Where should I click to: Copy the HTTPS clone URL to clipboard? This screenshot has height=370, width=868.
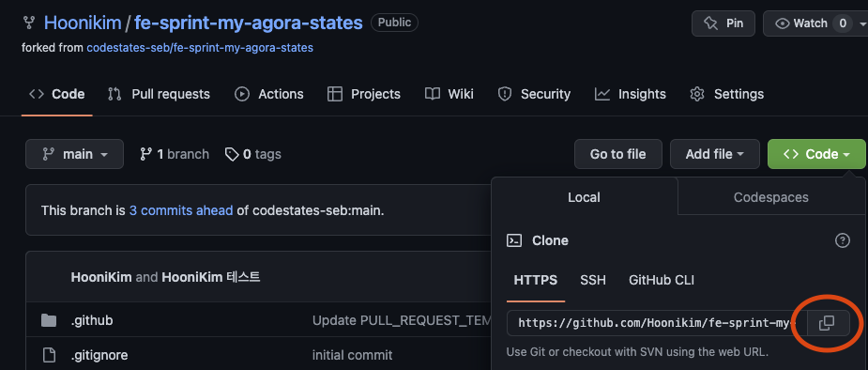point(828,323)
